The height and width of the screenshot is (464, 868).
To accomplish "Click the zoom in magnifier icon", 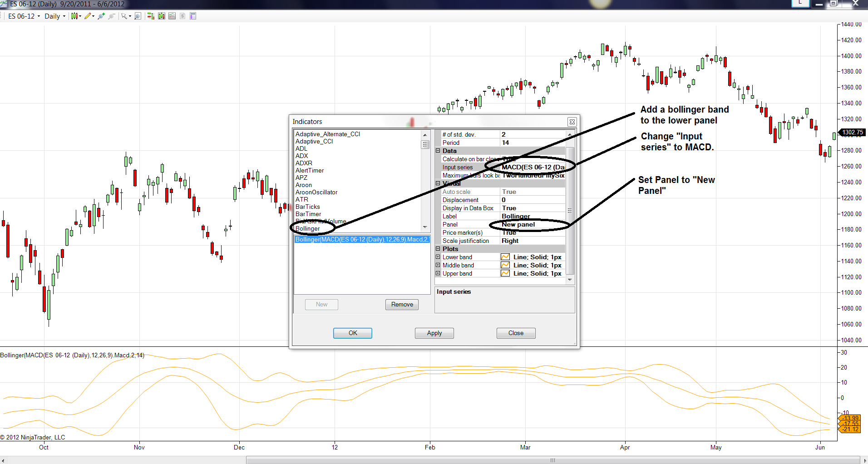I will coord(101,16).
